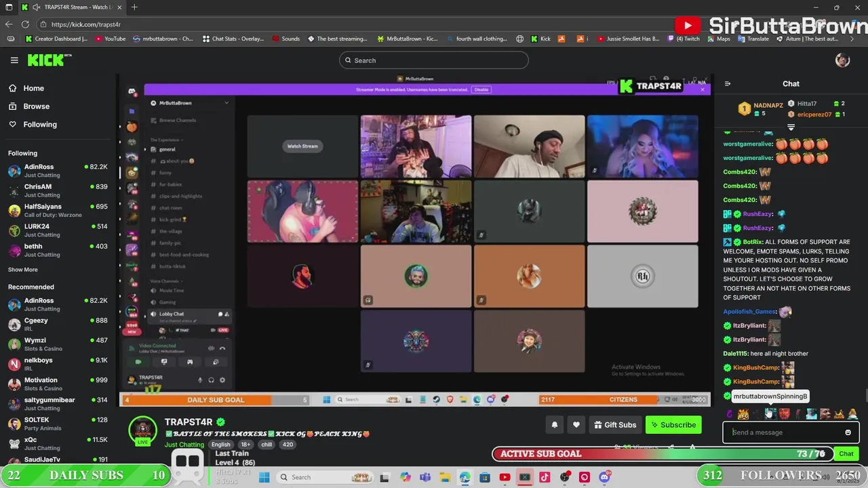Screen dimensions: 868x488
Task: Open the emoji picker in chat
Action: tap(848, 432)
